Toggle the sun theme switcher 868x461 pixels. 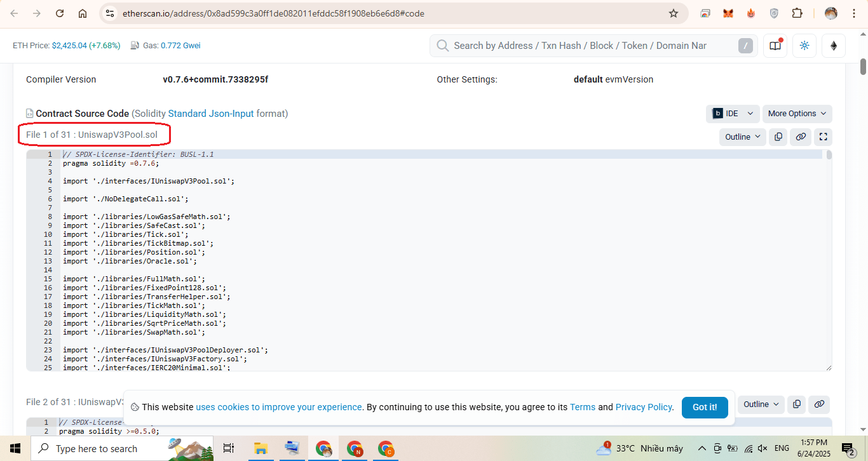tap(804, 46)
